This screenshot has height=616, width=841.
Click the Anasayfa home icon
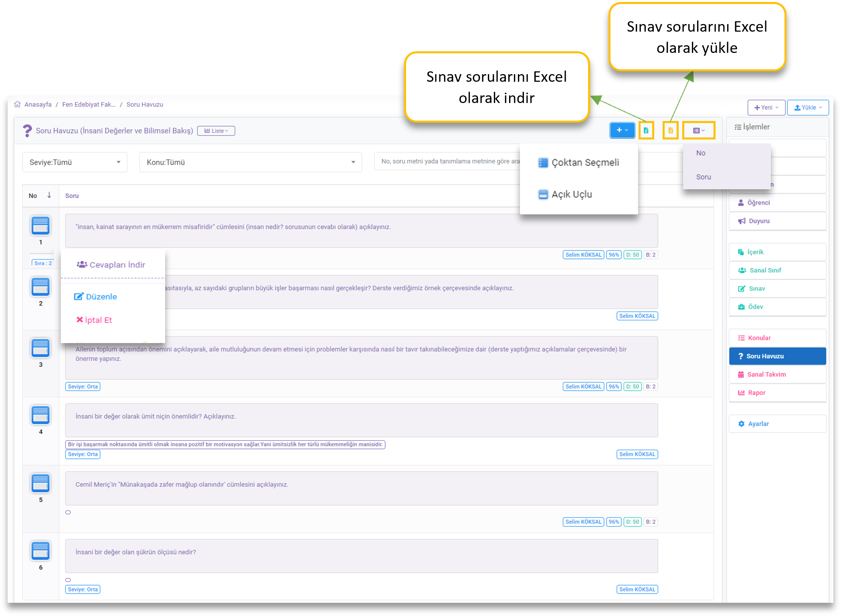(17, 105)
